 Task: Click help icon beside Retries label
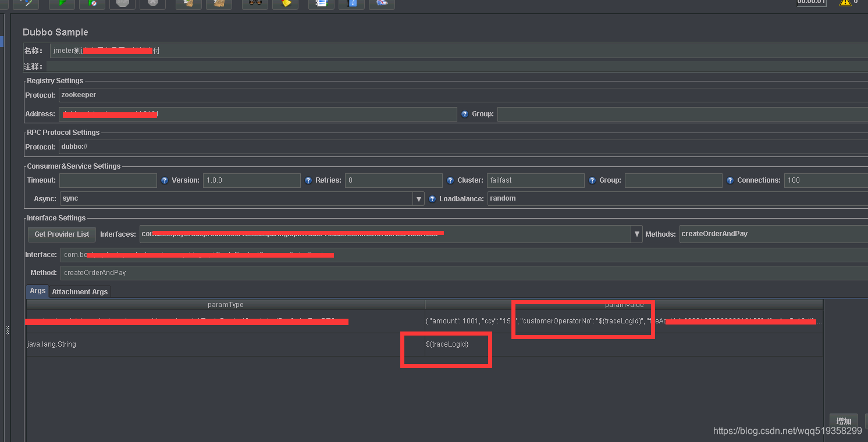(x=308, y=180)
